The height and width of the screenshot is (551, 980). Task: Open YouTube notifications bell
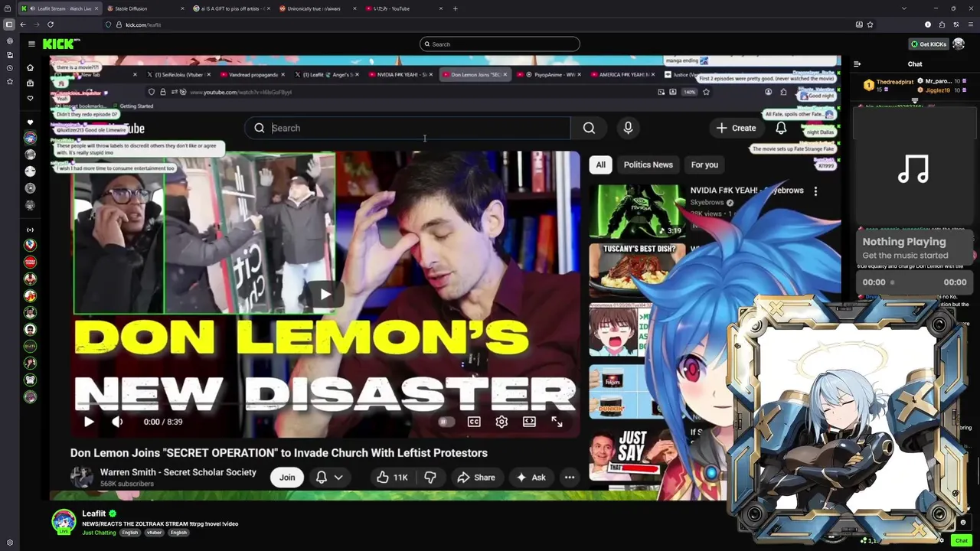point(781,128)
